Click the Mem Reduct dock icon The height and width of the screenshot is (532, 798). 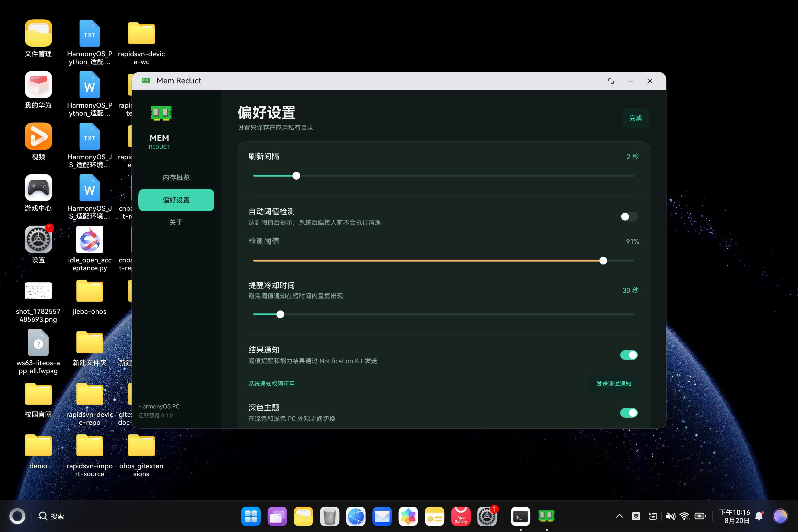point(547,516)
